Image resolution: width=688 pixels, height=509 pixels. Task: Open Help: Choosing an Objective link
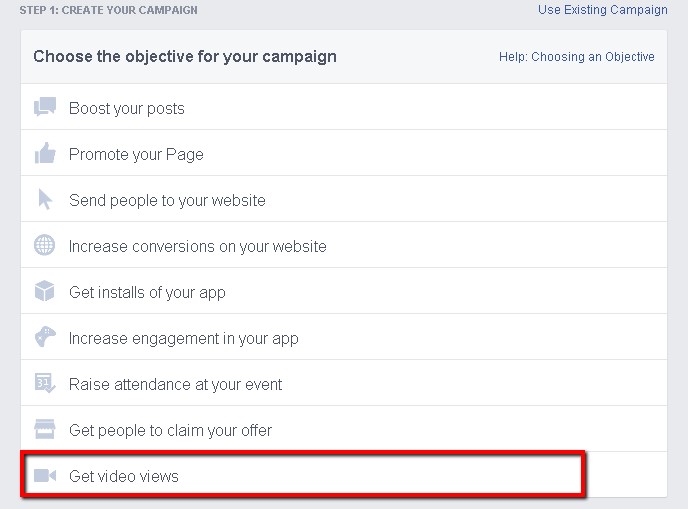click(x=577, y=57)
